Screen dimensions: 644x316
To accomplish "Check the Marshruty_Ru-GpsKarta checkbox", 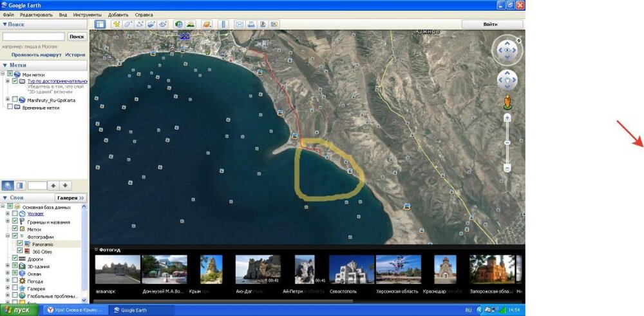I will (x=15, y=99).
